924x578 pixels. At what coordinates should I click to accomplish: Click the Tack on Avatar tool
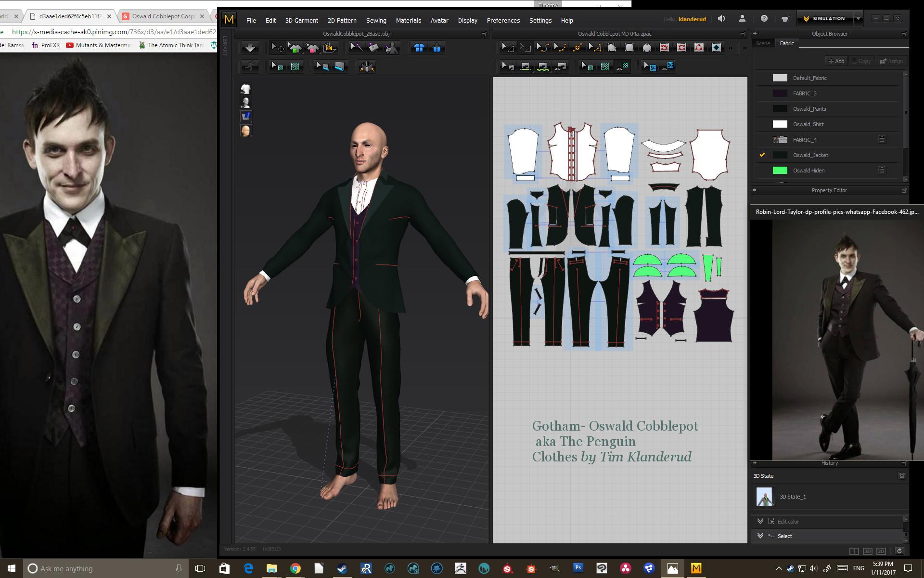coord(392,48)
